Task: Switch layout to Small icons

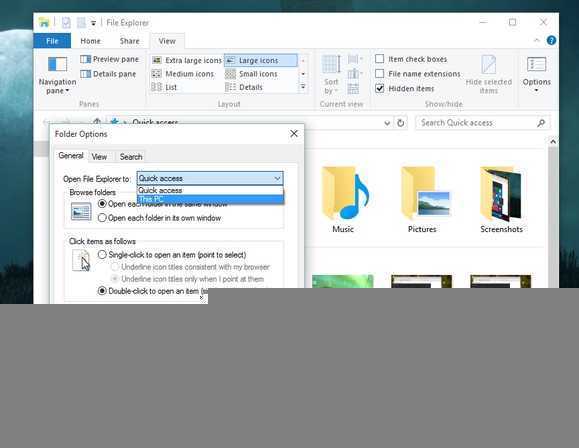Action: tap(251, 74)
